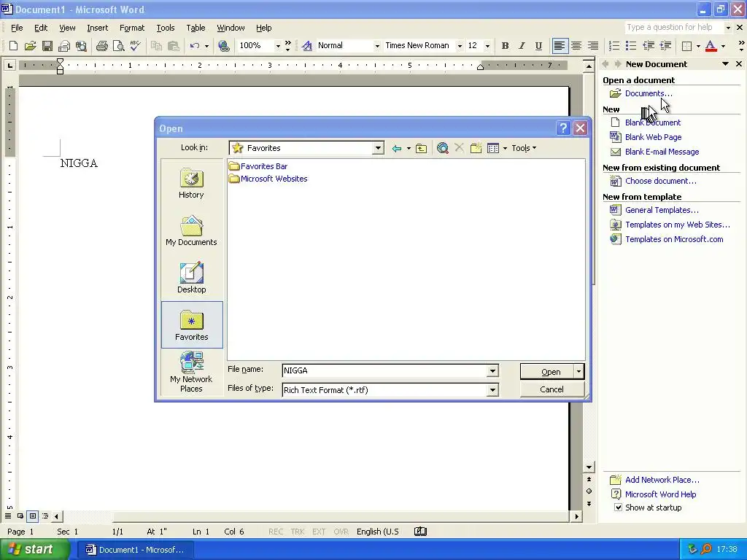
Task: Click General Templates link
Action: pyautogui.click(x=662, y=210)
